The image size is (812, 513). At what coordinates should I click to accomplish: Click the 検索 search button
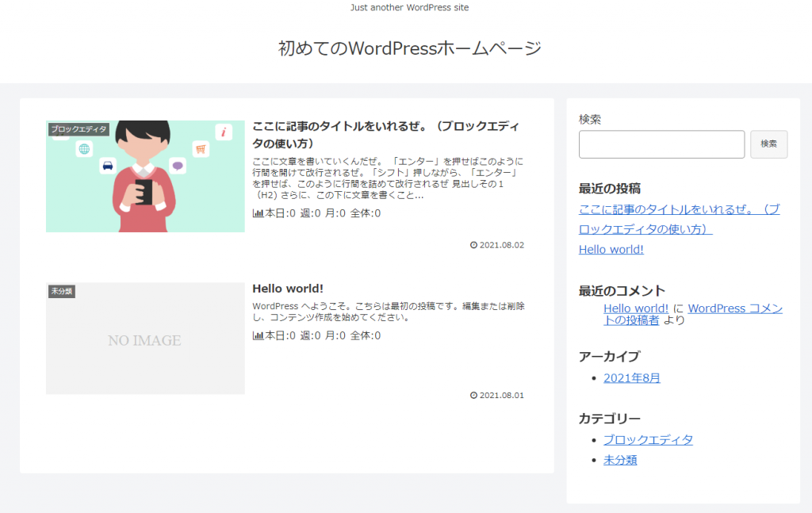point(768,144)
